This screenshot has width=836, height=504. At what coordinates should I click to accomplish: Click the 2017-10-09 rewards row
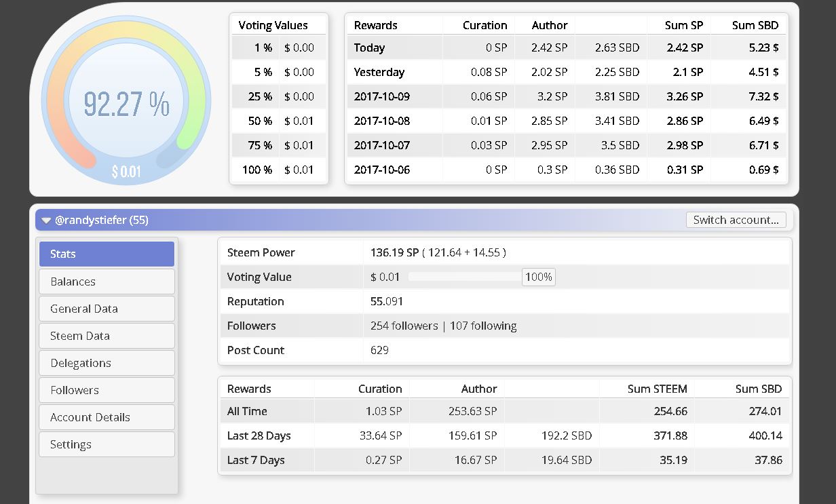tap(567, 96)
